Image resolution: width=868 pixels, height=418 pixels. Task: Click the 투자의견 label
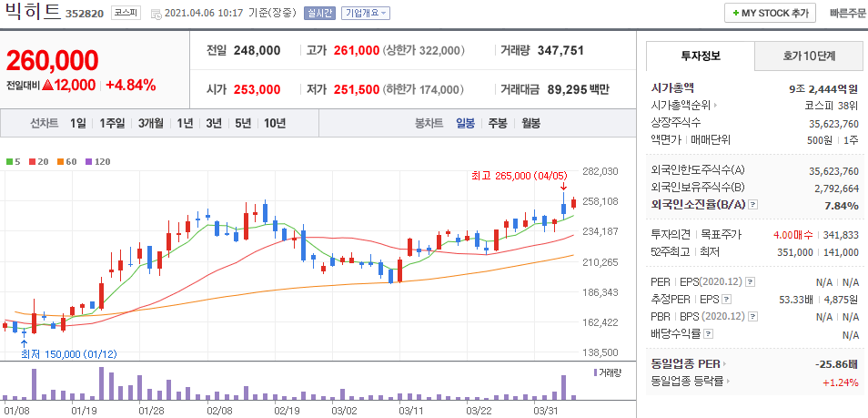(671, 235)
